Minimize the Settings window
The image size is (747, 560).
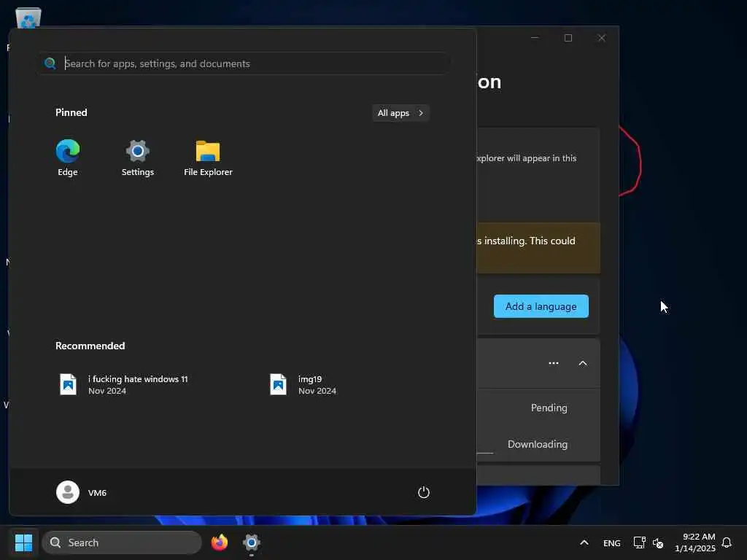(x=535, y=38)
